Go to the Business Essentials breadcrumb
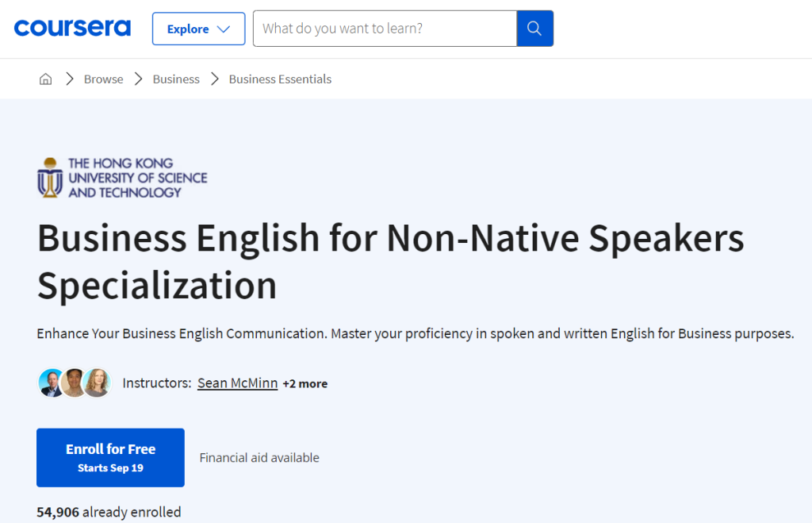The image size is (812, 523). [280, 79]
